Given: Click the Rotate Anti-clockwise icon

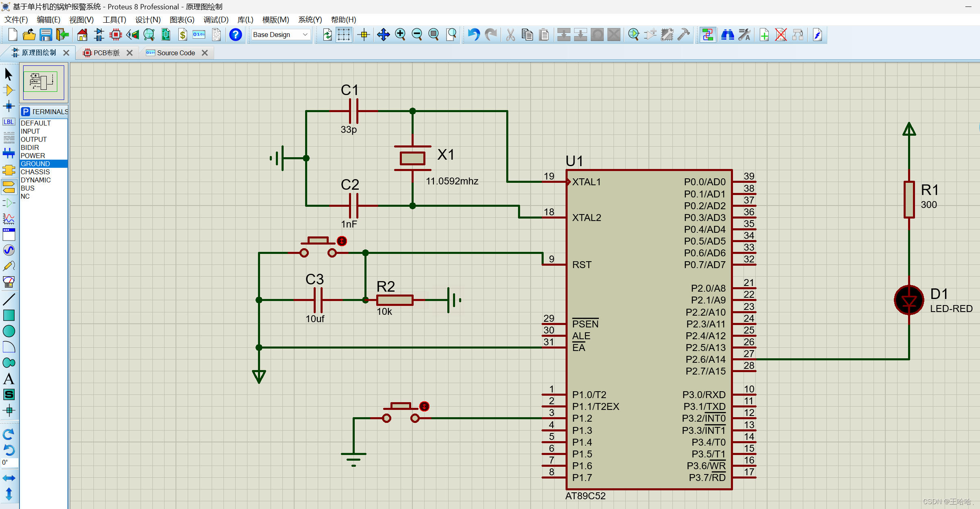Looking at the screenshot, I should (9, 450).
